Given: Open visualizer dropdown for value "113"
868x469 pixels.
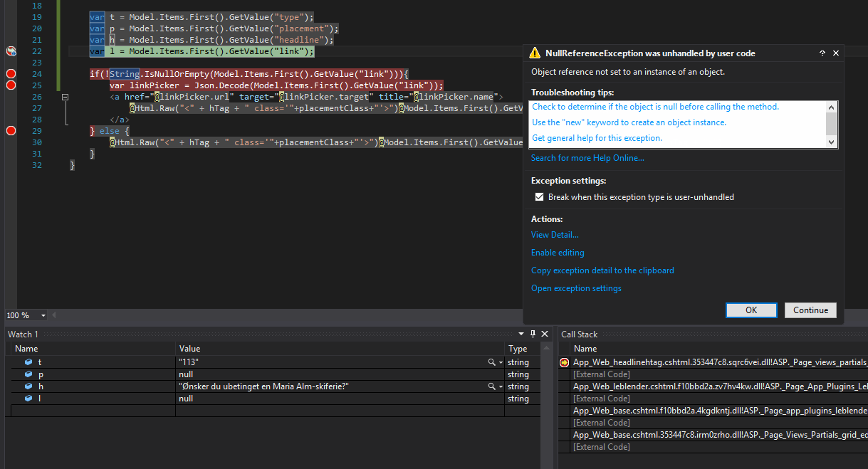Looking at the screenshot, I should tap(501, 362).
